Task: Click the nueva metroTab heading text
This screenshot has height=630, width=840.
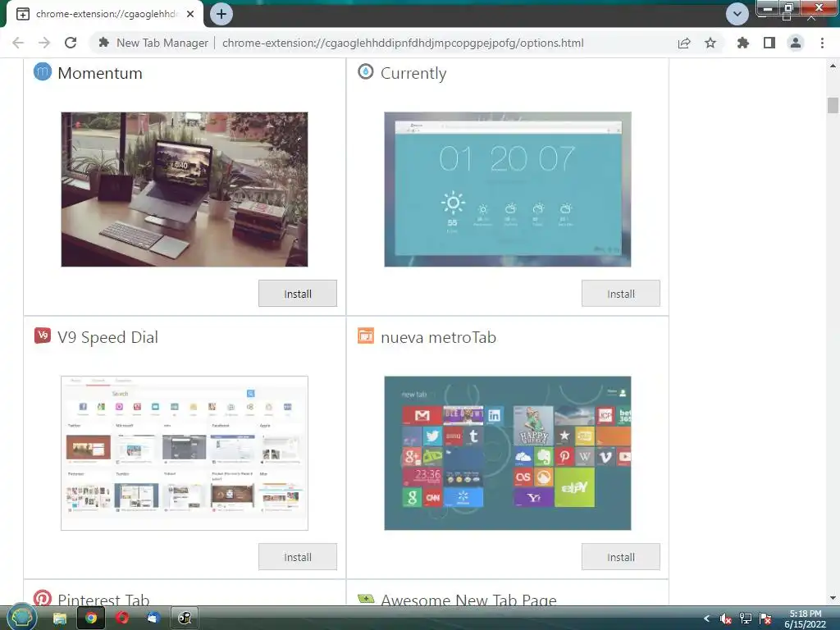Action: click(438, 337)
